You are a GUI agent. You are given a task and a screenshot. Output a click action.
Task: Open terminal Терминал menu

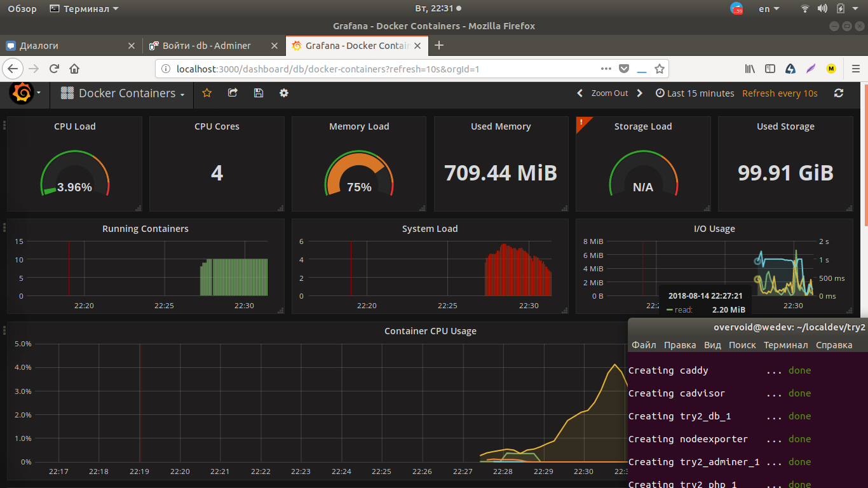coord(785,345)
